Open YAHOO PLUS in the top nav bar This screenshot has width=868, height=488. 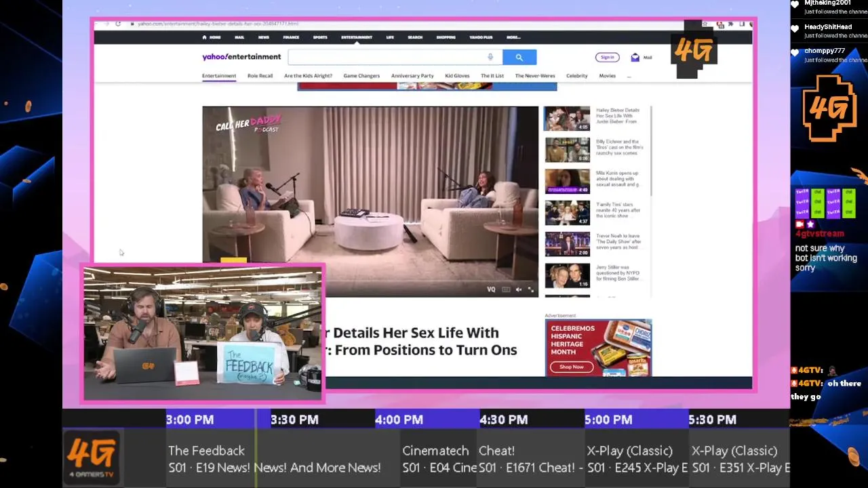tap(481, 37)
